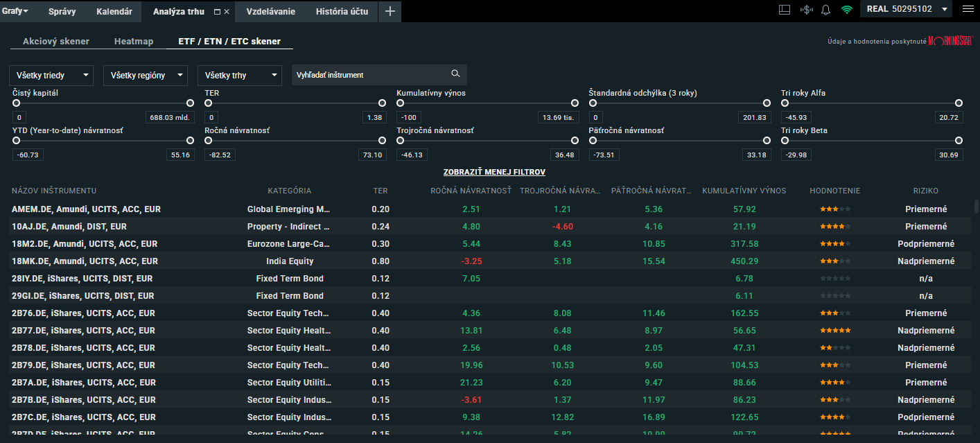Expand the Všetky trhy dropdown
This screenshot has width=980, height=443.
[239, 75]
